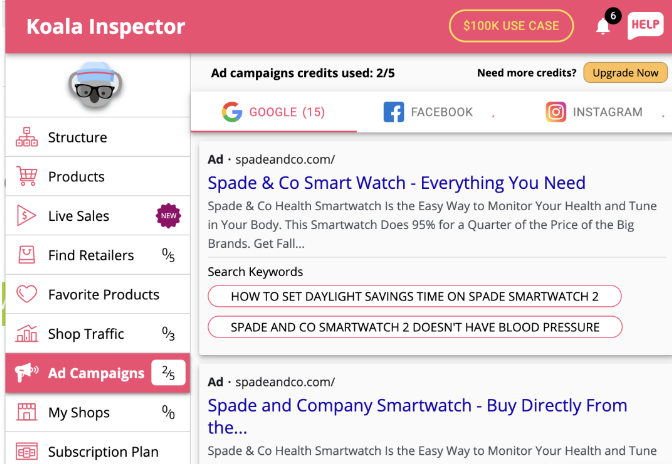
Task: Click the koala avatar picture
Action: coord(97,87)
